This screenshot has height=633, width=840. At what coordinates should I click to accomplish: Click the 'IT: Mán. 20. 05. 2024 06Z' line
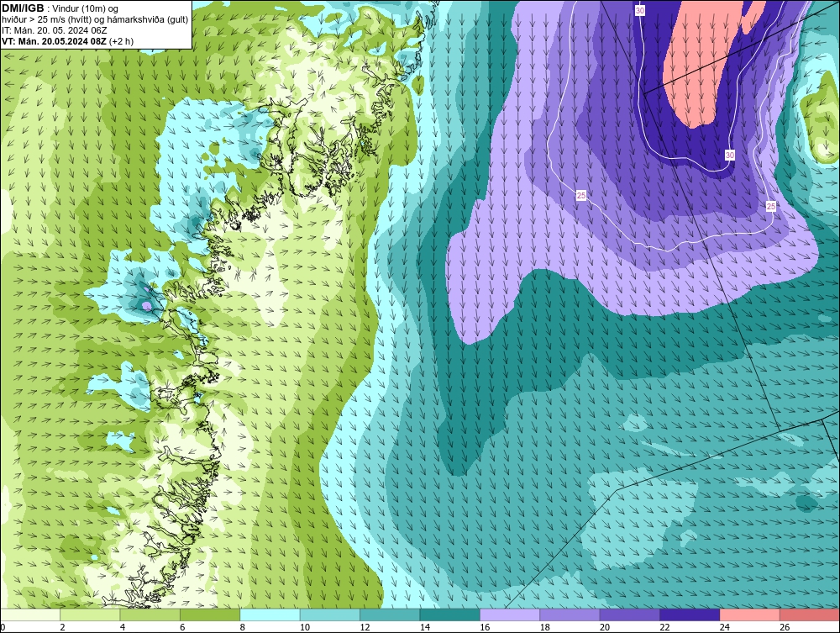point(54,30)
